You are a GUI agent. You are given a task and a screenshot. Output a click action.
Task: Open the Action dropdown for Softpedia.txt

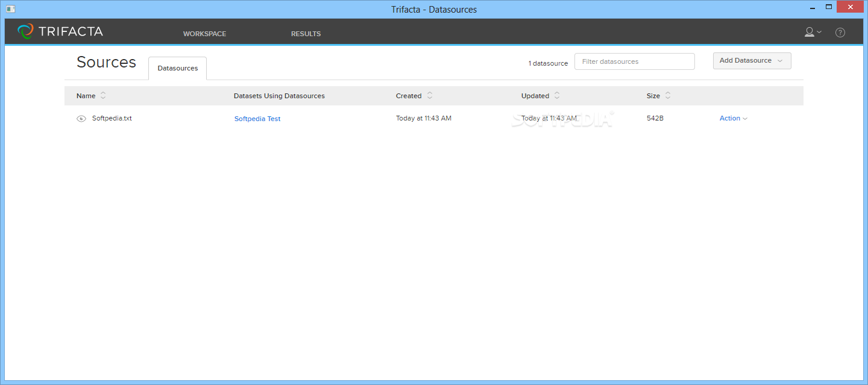(x=734, y=119)
